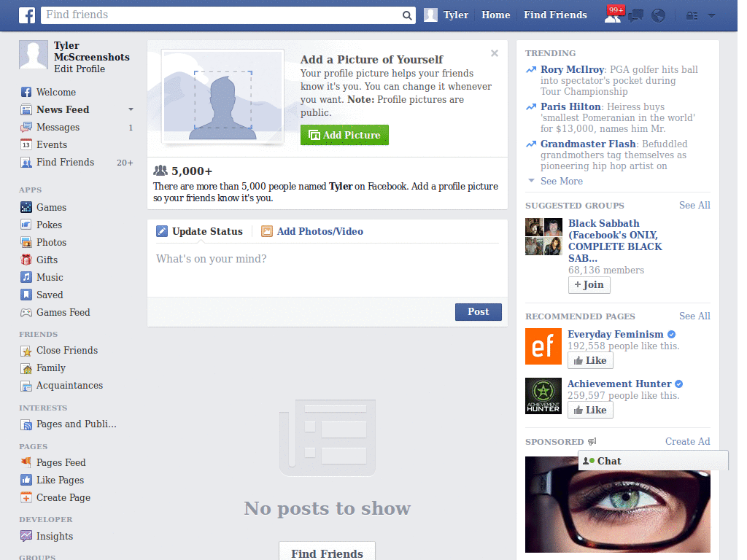The height and width of the screenshot is (560, 747).
Task: Click the sponsored eyeglasses ad image
Action: [x=617, y=505]
